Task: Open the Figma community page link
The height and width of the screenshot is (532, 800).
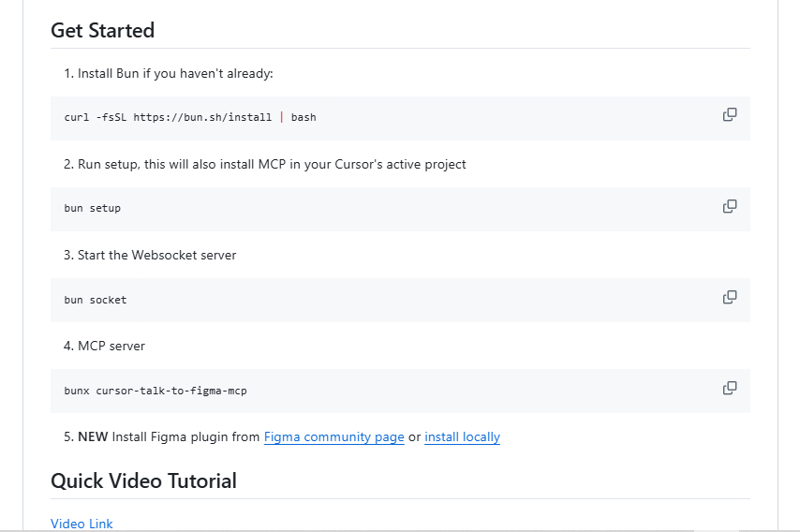Action: (x=333, y=437)
